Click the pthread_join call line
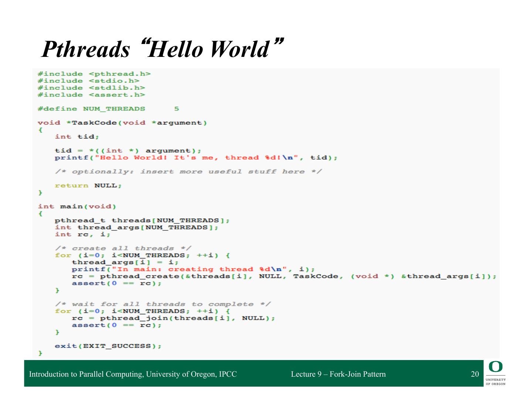 tap(173, 318)
